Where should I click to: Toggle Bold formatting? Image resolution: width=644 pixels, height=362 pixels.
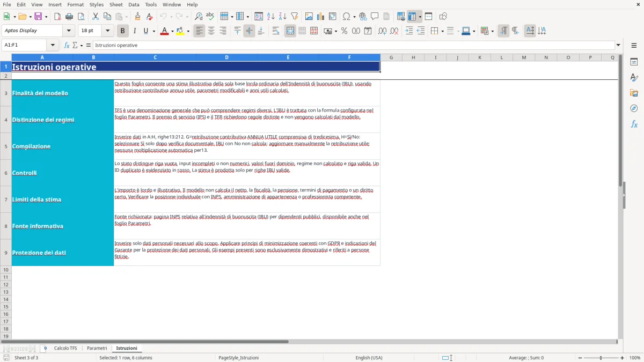[x=123, y=31]
